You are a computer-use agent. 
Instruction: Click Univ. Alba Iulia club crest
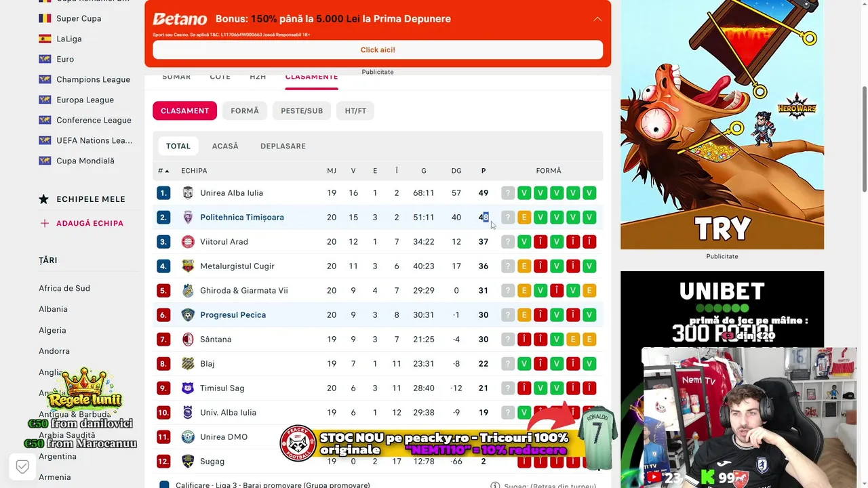coord(188,413)
